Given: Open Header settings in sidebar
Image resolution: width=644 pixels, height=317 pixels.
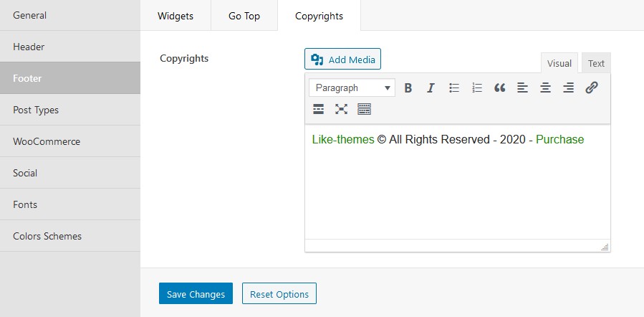Looking at the screenshot, I should pos(69,47).
